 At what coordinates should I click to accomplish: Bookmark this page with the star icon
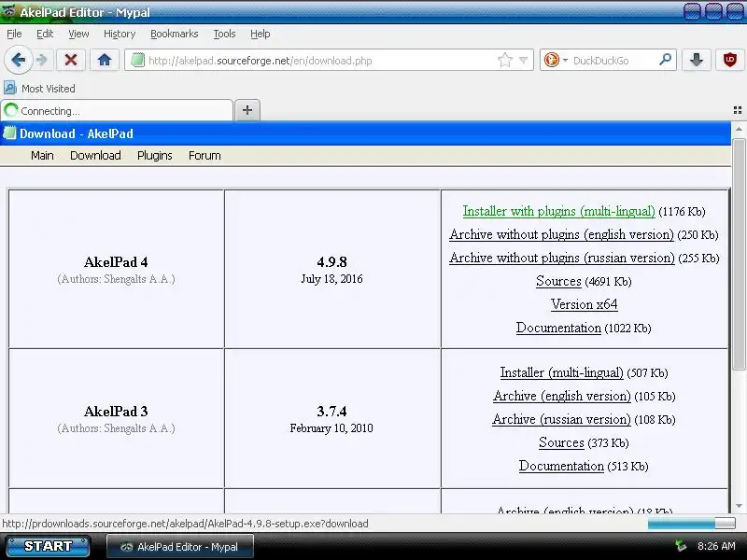point(505,60)
